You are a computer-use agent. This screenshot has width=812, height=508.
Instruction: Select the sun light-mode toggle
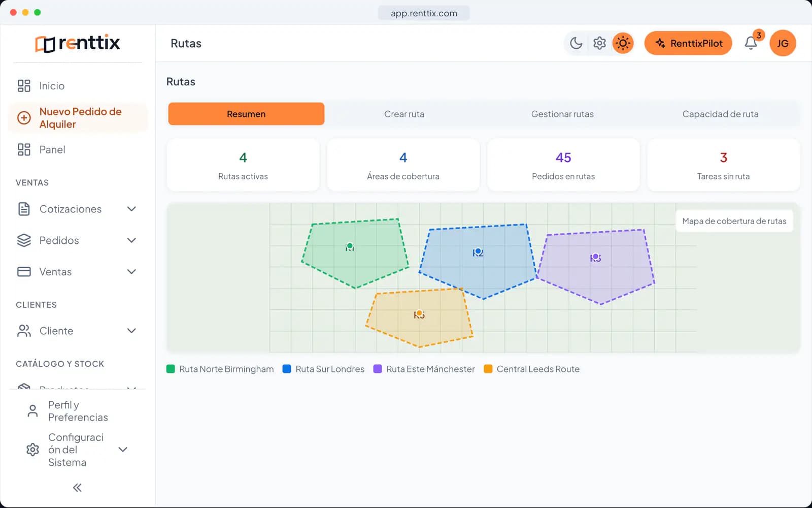point(623,43)
